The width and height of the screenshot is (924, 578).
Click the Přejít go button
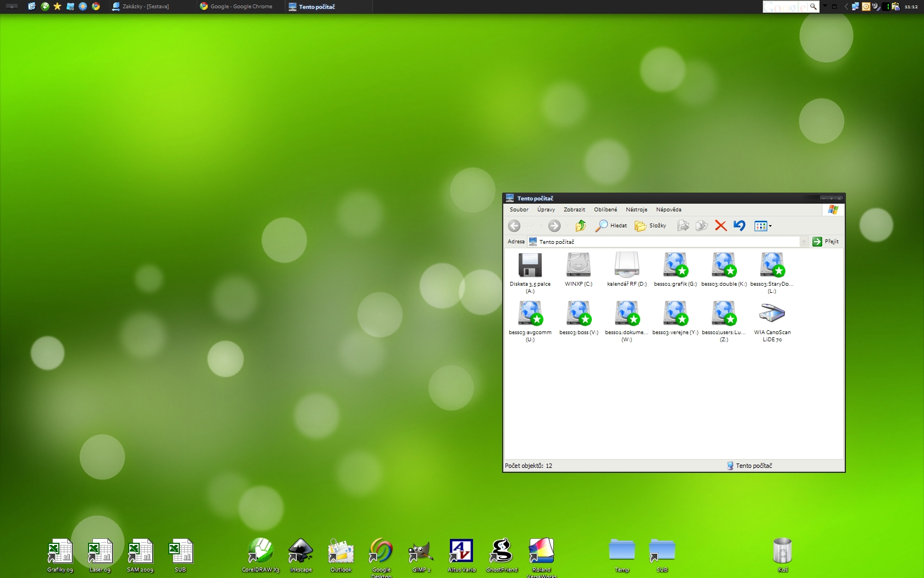click(826, 242)
